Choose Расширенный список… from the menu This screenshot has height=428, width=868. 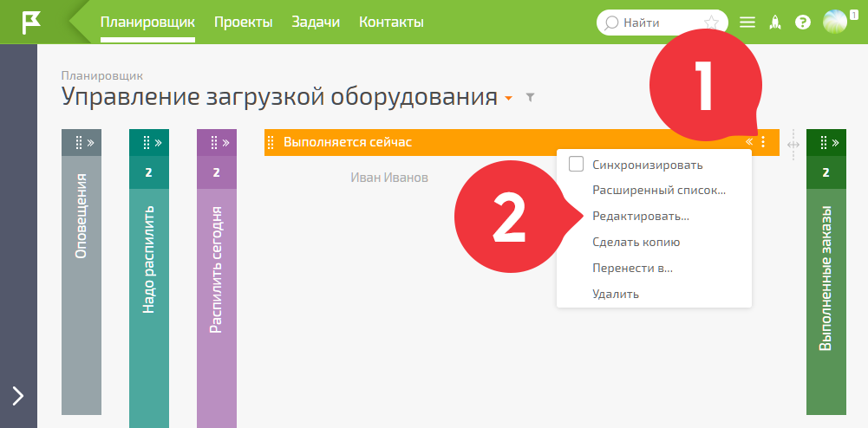pyautogui.click(x=659, y=191)
